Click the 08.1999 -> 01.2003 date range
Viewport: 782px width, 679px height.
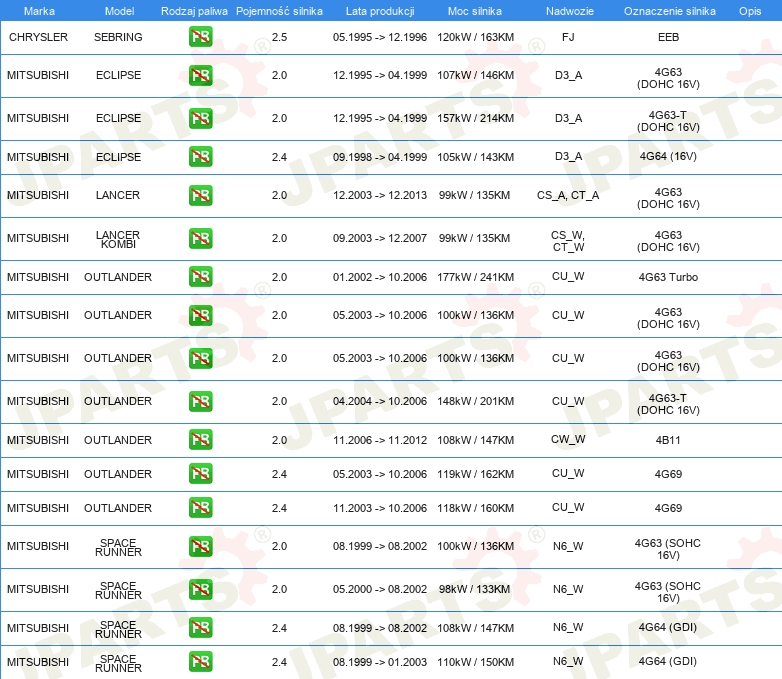pos(380,662)
